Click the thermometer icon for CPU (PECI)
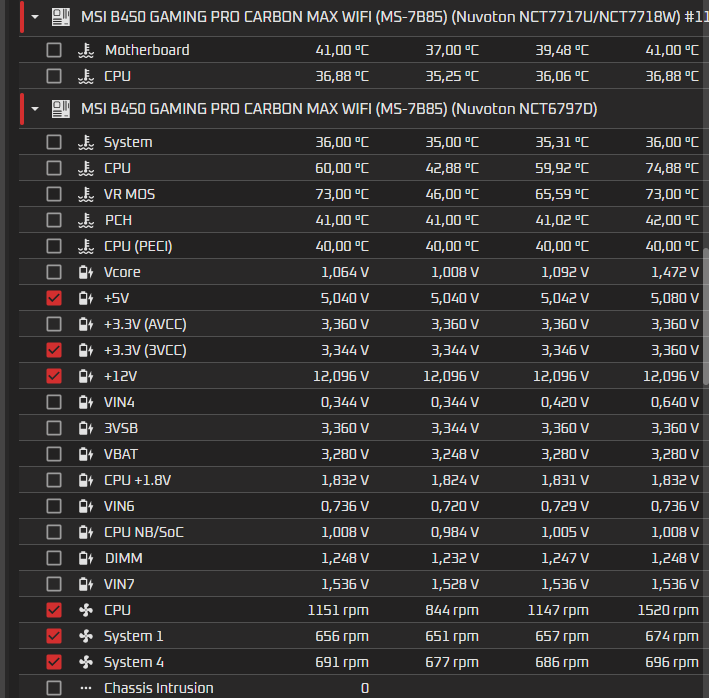 tap(86, 246)
